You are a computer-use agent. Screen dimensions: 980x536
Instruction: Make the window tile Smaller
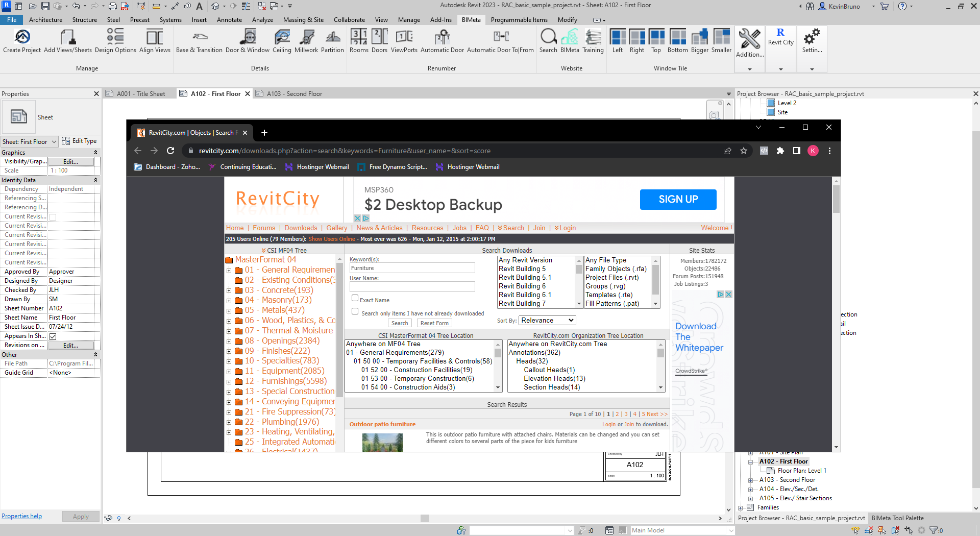click(722, 41)
